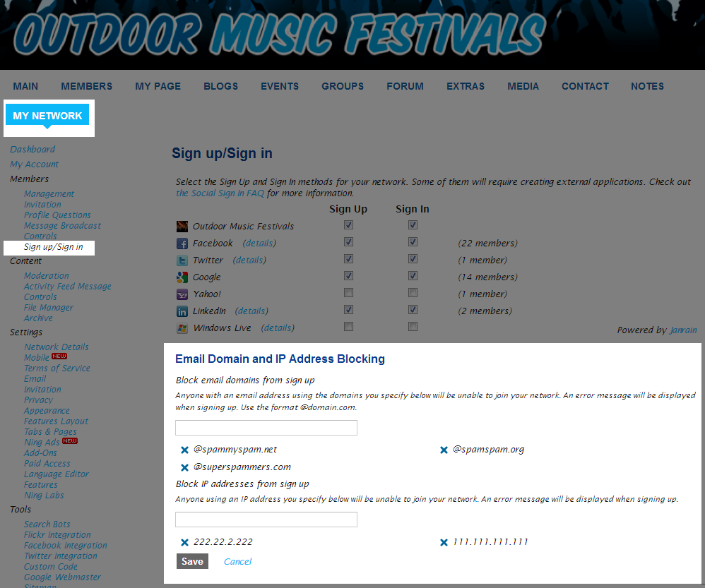Enable Windows Live Sign Up checkbox
The height and width of the screenshot is (588, 705).
[348, 327]
